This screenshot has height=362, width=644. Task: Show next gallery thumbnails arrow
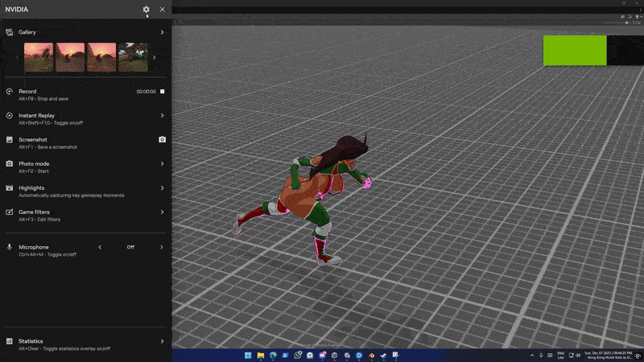154,57
